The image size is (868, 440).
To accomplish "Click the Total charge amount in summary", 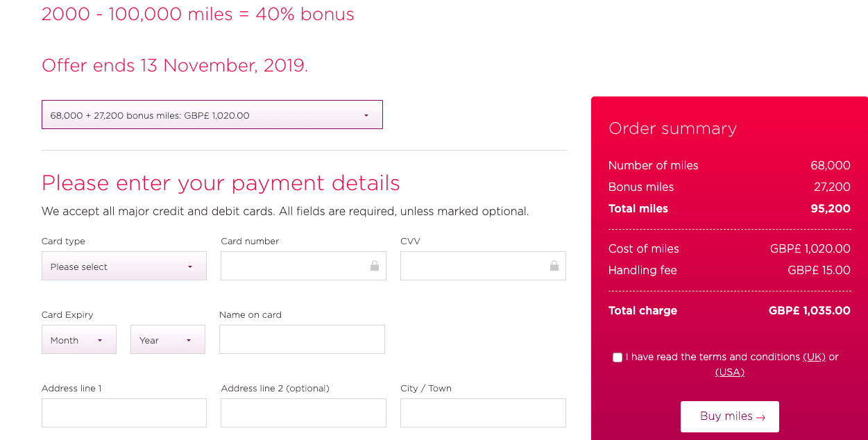I will [809, 311].
